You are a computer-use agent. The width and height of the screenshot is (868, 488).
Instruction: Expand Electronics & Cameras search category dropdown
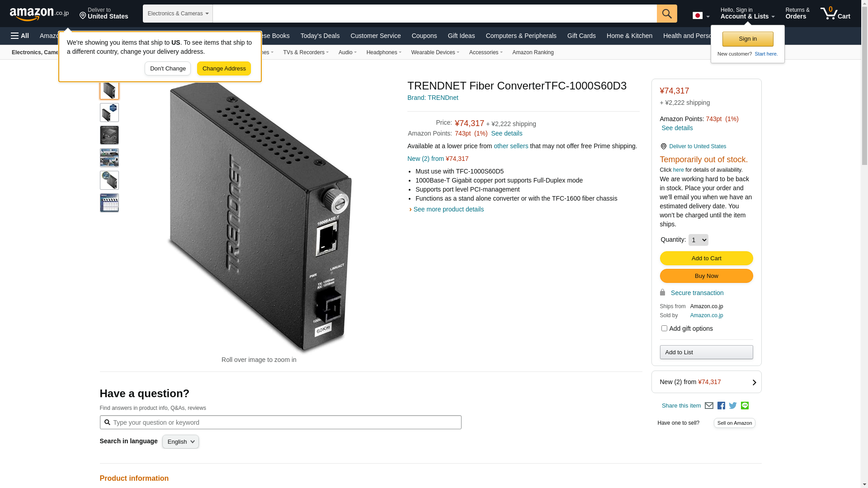[178, 14]
